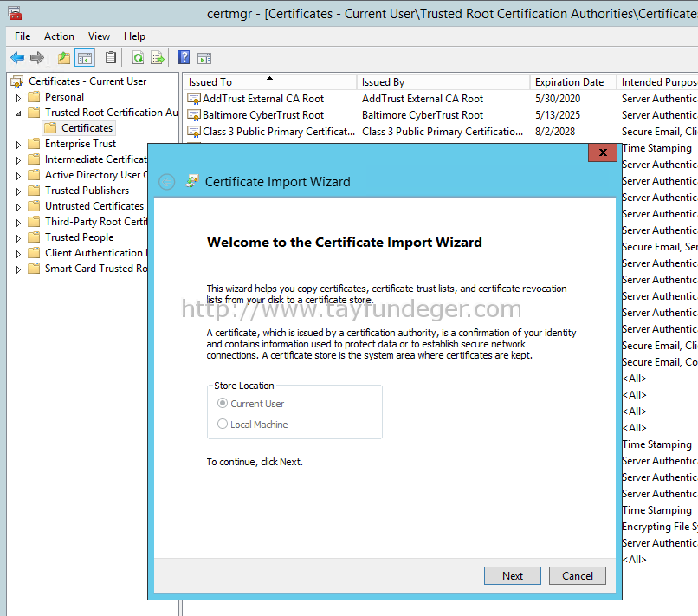Click Issued By cell Baltimore CyberTrust Root
This screenshot has height=616, width=698.
tap(423, 115)
